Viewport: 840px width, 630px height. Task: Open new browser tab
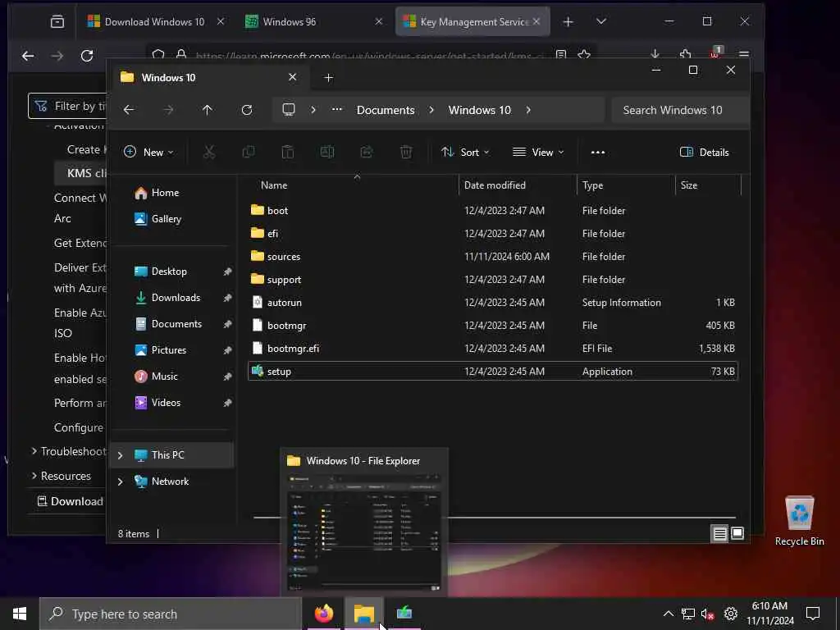tap(568, 22)
